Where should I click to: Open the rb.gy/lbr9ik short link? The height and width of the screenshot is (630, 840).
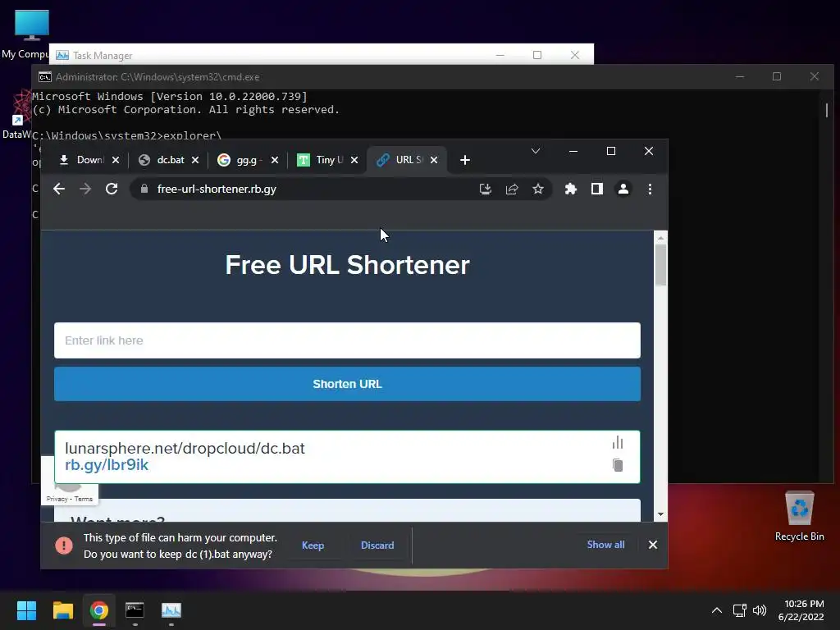(107, 465)
